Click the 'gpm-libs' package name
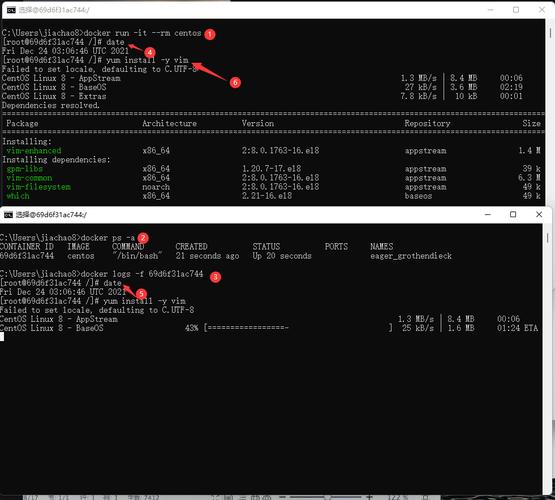The width and height of the screenshot is (555, 500). [x=24, y=169]
